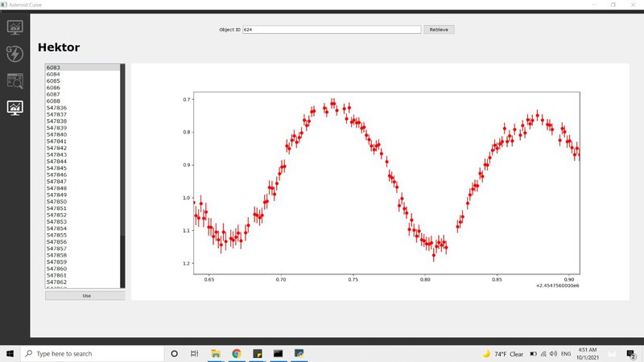Image resolution: width=644 pixels, height=362 pixels.
Task: Select list entry 547839
Action: click(x=83, y=128)
